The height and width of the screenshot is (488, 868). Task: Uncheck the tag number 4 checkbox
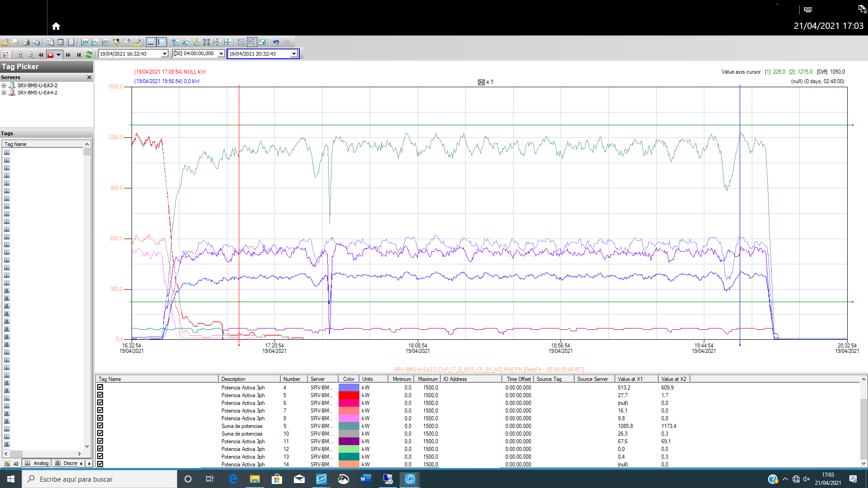pos(100,387)
